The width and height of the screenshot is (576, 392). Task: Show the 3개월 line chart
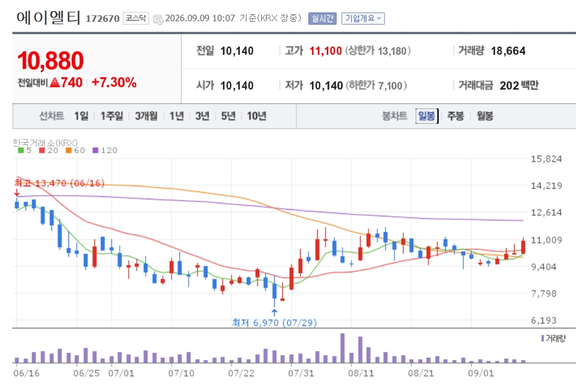[146, 117]
